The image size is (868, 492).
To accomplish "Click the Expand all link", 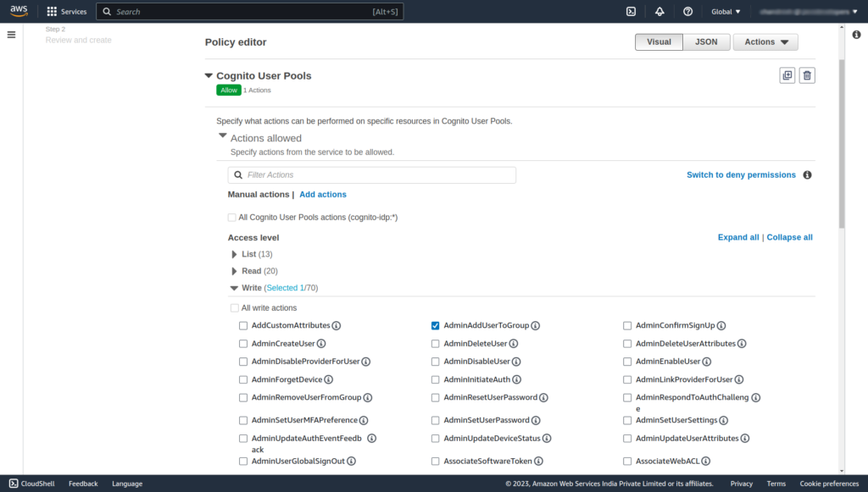I will pyautogui.click(x=738, y=237).
